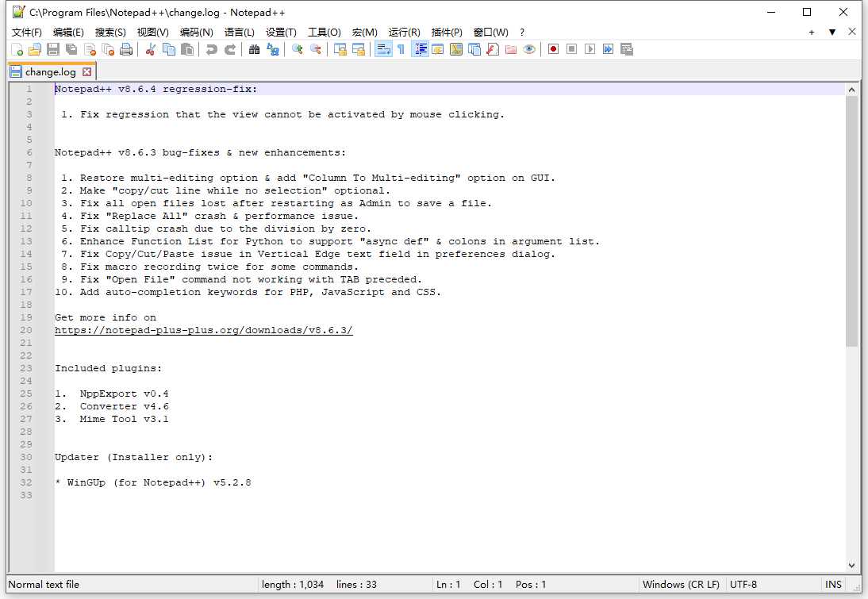Screen dimensions: 868x599
Task: Click the Save All icon
Action: pyautogui.click(x=71, y=49)
